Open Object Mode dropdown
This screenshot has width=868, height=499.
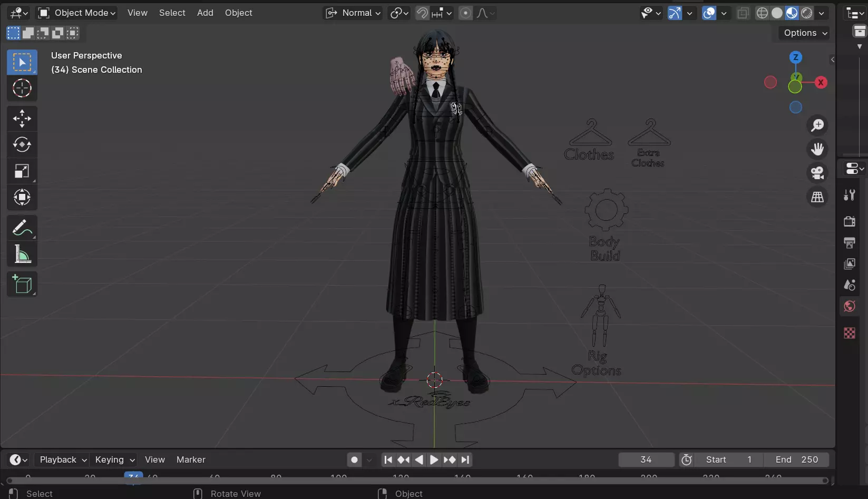click(x=77, y=13)
